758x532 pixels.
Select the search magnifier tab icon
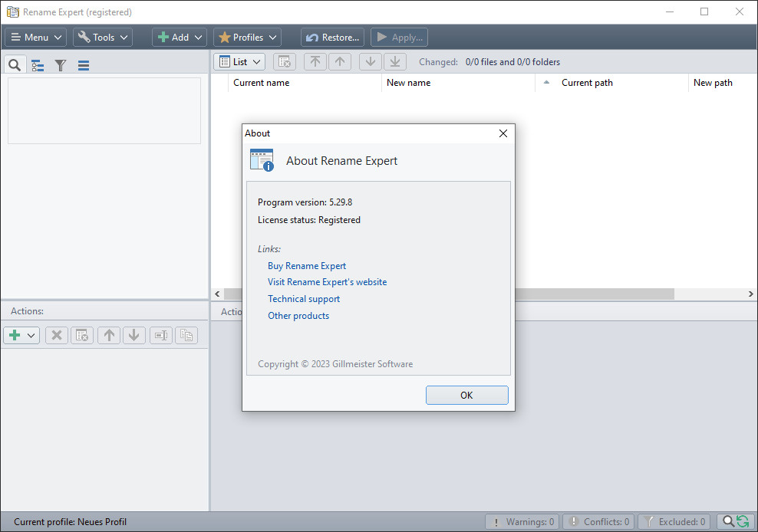click(15, 64)
